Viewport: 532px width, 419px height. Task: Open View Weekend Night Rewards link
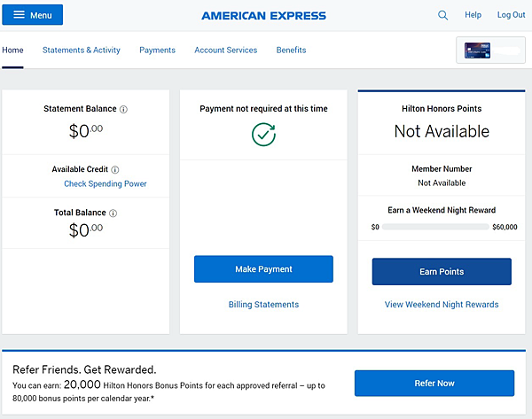point(442,305)
